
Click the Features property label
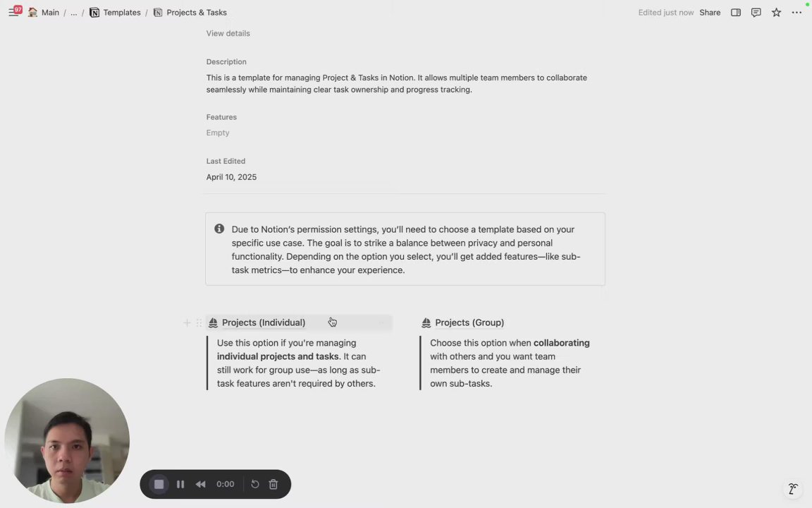pos(221,117)
